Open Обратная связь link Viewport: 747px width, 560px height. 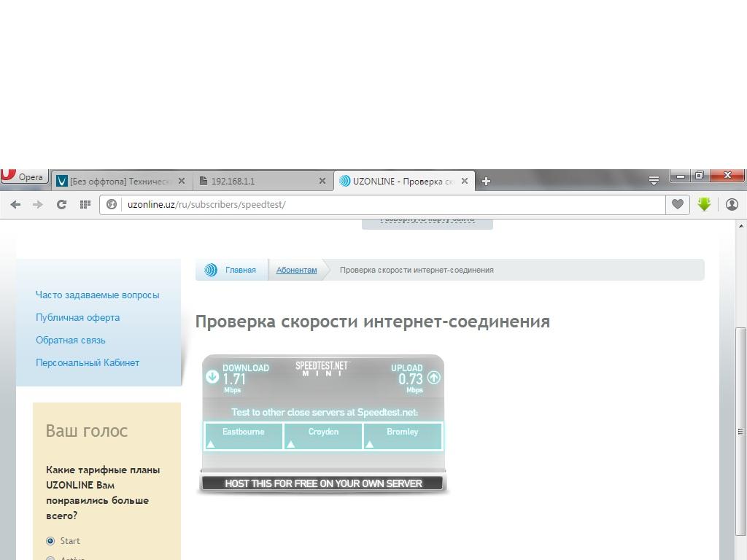click(x=71, y=340)
